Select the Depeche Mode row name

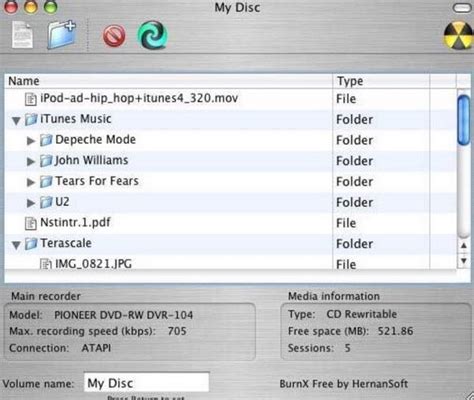[95, 140]
